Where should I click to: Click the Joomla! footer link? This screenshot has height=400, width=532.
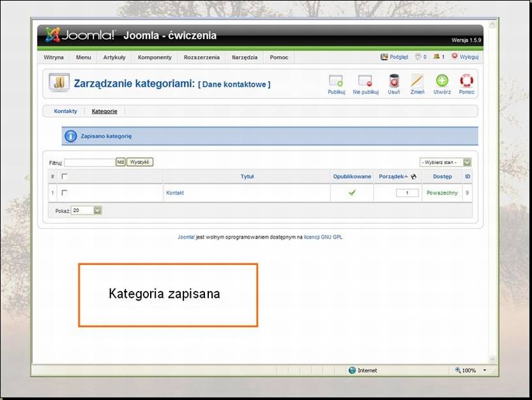tap(186, 237)
